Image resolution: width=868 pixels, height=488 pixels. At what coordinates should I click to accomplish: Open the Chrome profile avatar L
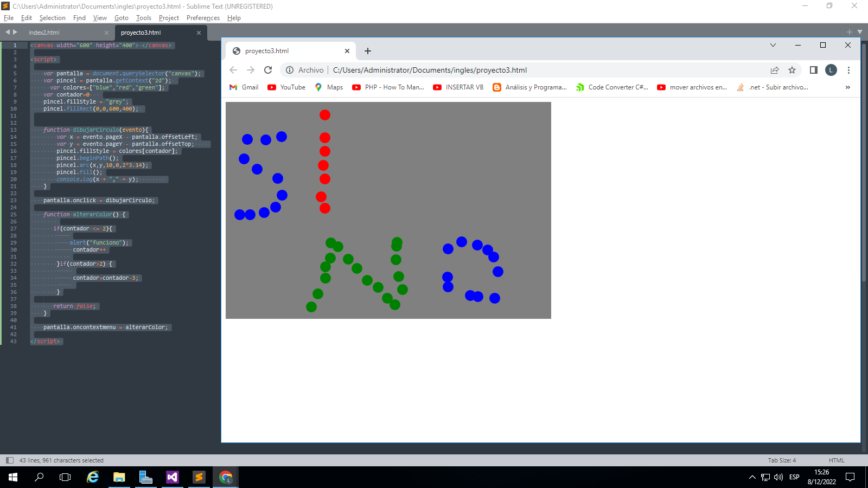click(x=831, y=70)
